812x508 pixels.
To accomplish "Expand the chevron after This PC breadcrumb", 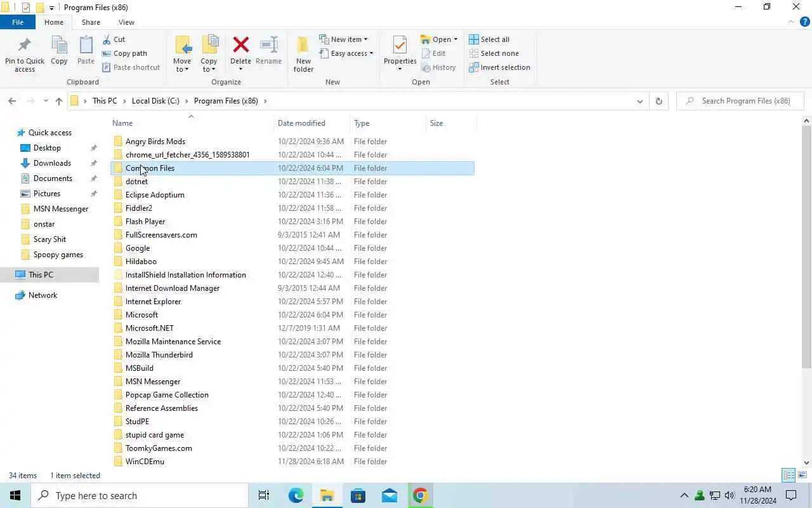I will point(124,101).
